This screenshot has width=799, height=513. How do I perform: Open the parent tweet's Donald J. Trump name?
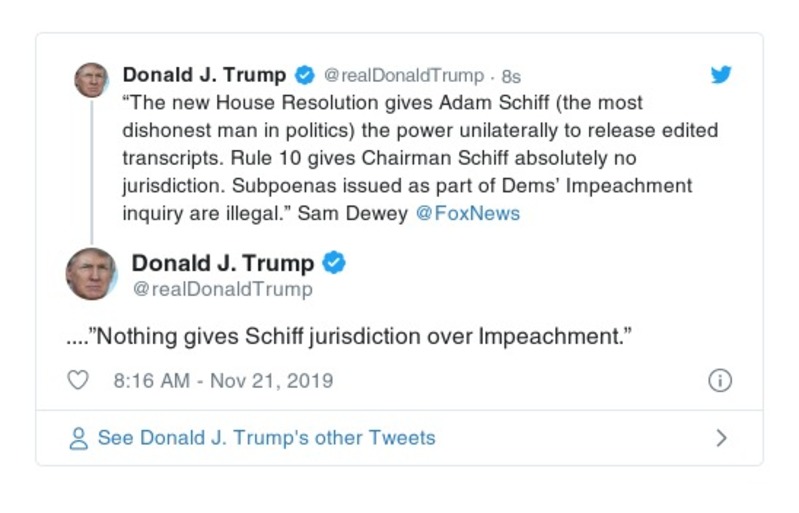click(x=204, y=75)
